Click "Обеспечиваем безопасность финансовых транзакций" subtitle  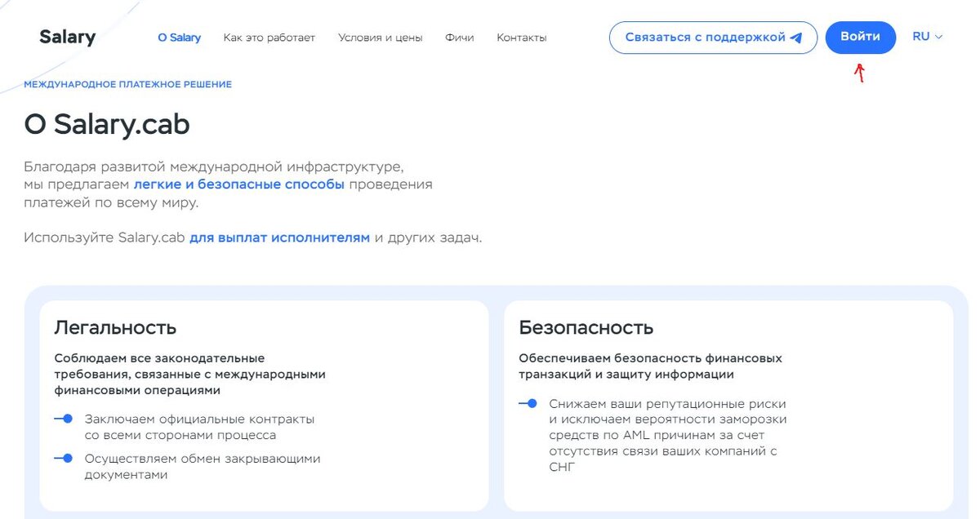[650, 366]
